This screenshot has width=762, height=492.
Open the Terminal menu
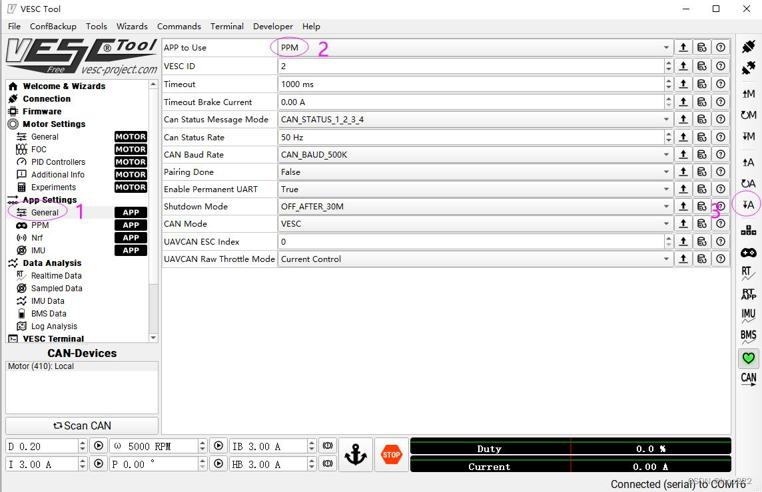point(227,26)
